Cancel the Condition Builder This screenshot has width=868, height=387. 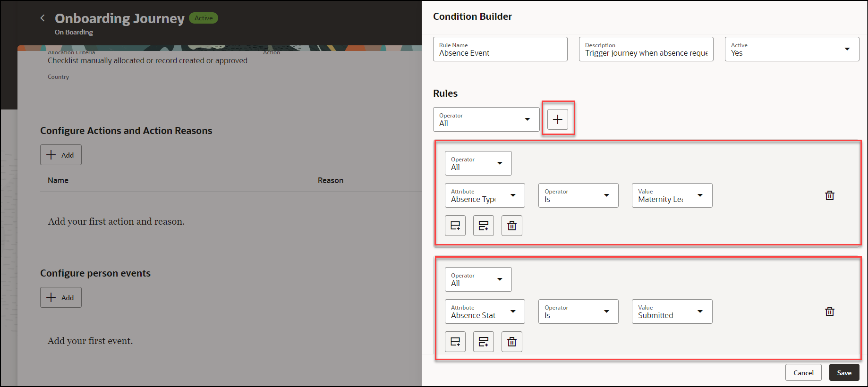click(x=803, y=372)
